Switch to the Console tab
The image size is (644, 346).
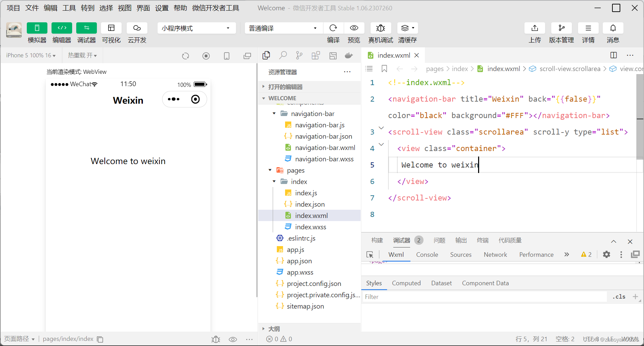tap(427, 255)
